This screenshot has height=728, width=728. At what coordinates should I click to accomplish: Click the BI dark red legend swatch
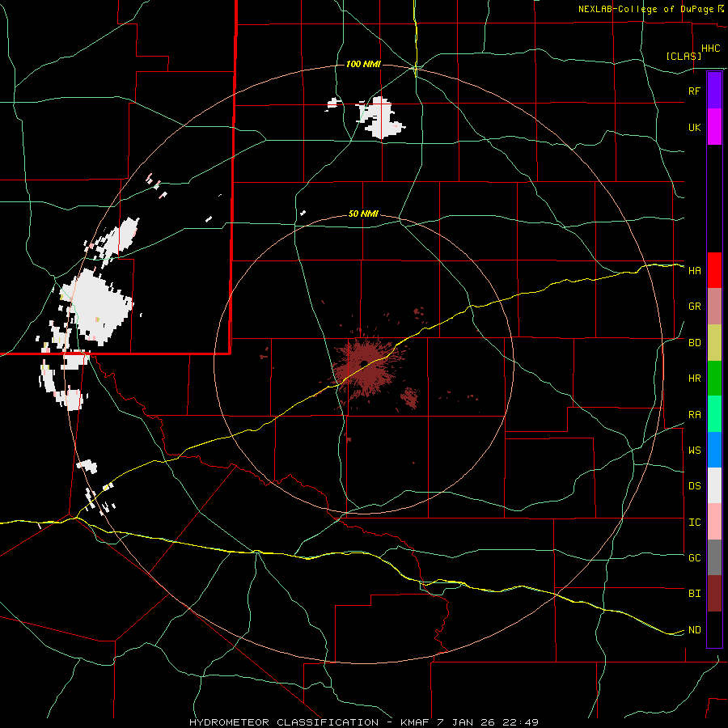[714, 594]
